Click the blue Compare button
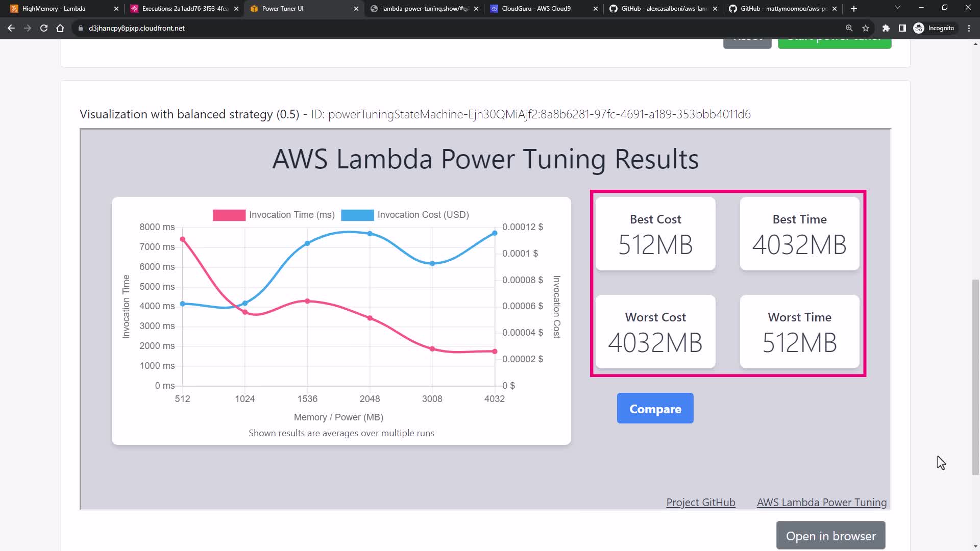The image size is (980, 551). (x=655, y=409)
